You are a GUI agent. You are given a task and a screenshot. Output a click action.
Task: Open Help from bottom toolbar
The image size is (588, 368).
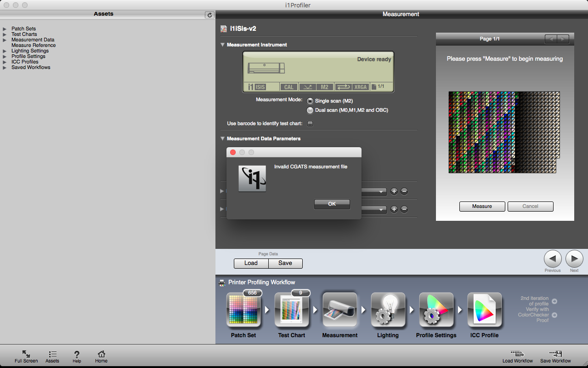coord(77,354)
